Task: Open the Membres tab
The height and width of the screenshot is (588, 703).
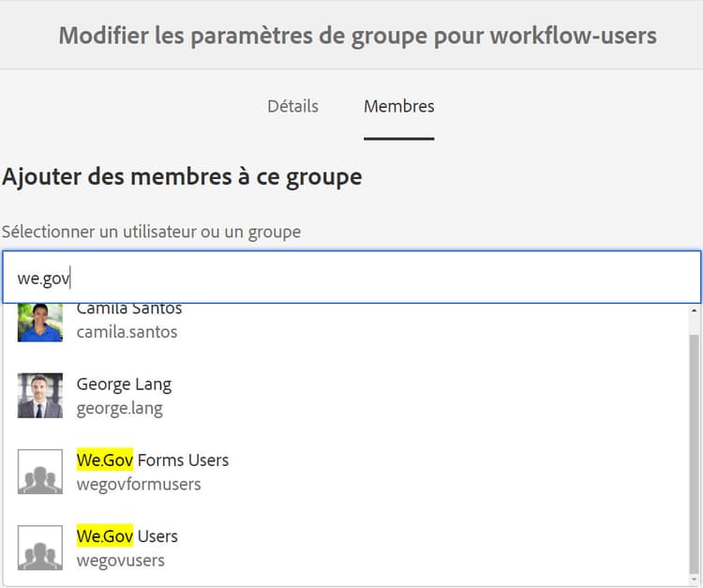Action: pyautogui.click(x=398, y=106)
